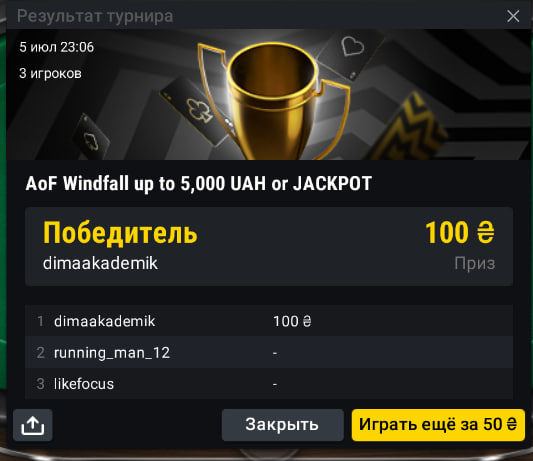
Task: Click the 100 ₴ prize amount in Победитель panel
Action: pyautogui.click(x=460, y=233)
